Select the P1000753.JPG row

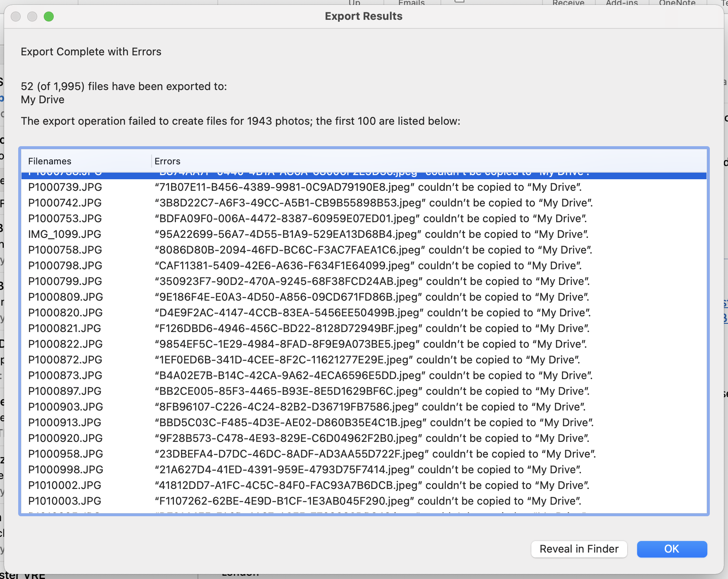pyautogui.click(x=364, y=218)
